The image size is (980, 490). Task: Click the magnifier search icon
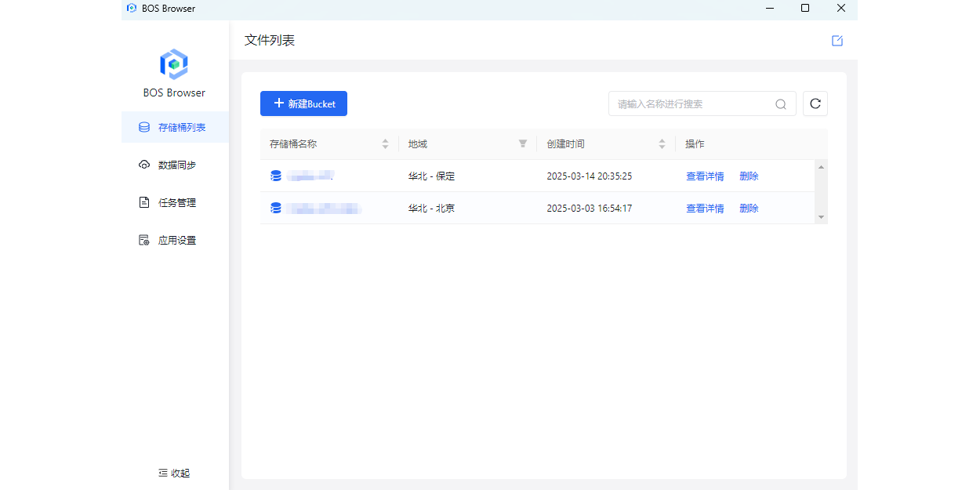[x=781, y=104]
